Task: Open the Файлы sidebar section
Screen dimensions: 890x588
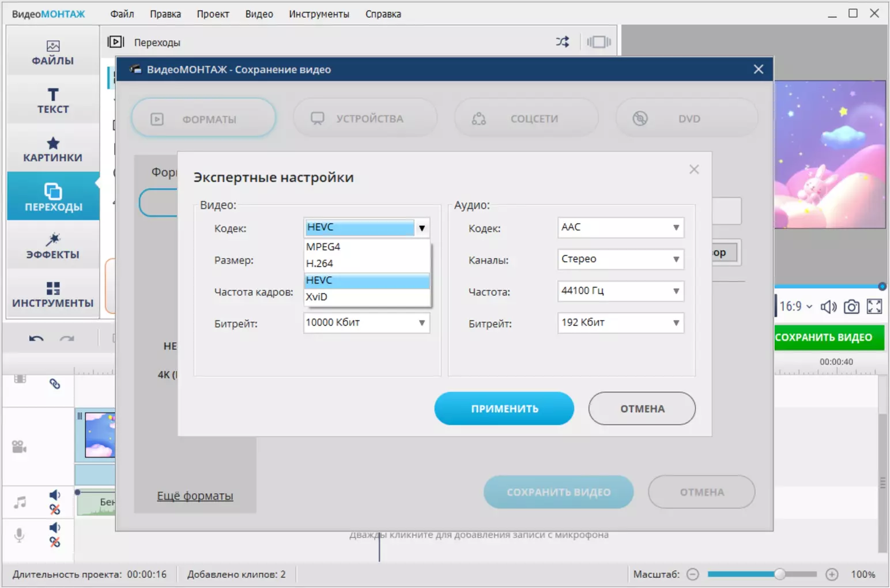Action: click(x=52, y=52)
